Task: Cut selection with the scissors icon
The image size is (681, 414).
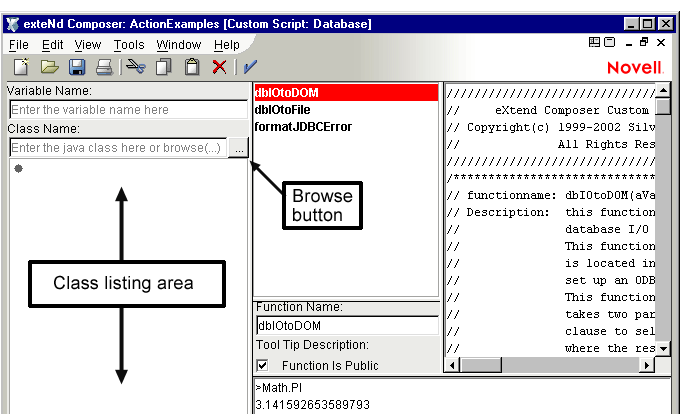Action: pyautogui.click(x=136, y=67)
